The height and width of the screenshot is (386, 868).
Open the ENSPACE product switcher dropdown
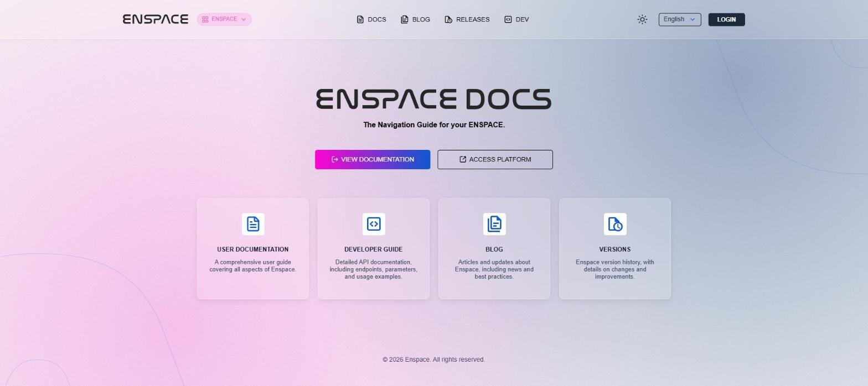(224, 19)
